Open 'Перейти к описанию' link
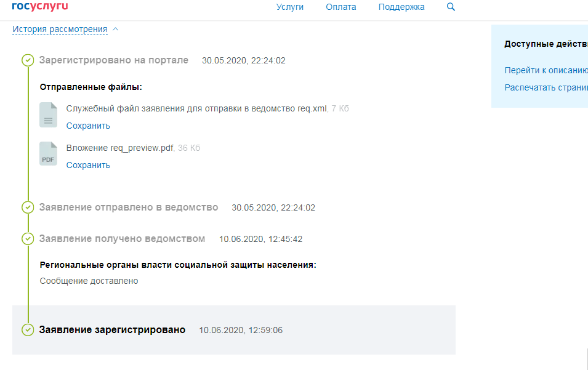This screenshot has width=588, height=370. (x=546, y=70)
